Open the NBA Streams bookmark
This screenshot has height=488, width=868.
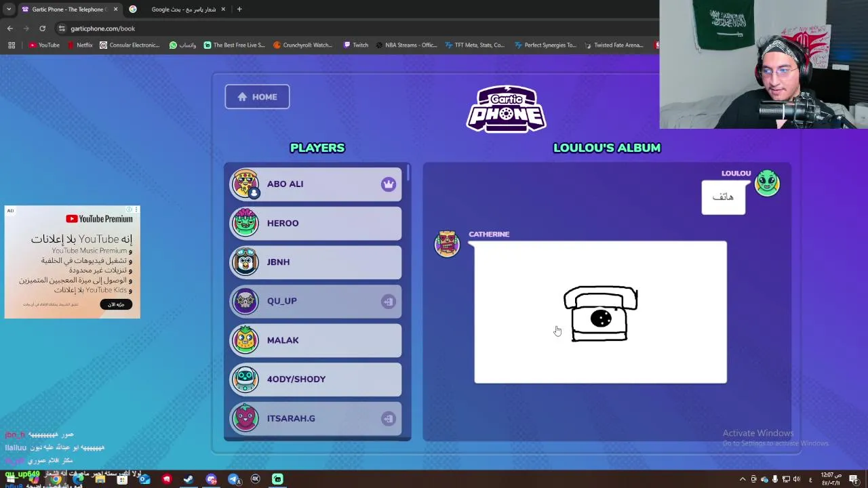(406, 45)
